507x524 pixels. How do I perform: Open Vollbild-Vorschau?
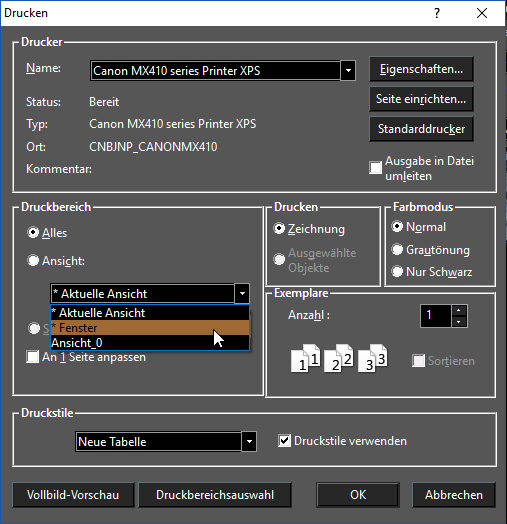(x=73, y=495)
